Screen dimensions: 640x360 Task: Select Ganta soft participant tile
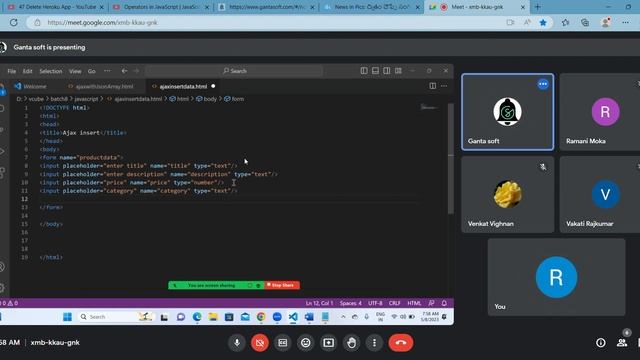tap(508, 112)
